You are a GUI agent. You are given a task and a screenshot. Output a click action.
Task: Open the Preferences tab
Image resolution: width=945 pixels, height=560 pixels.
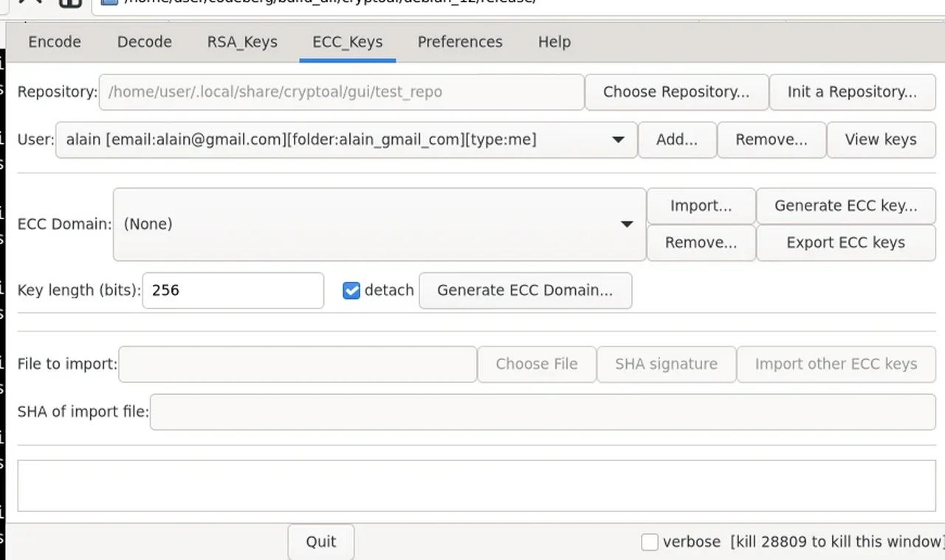tap(459, 42)
